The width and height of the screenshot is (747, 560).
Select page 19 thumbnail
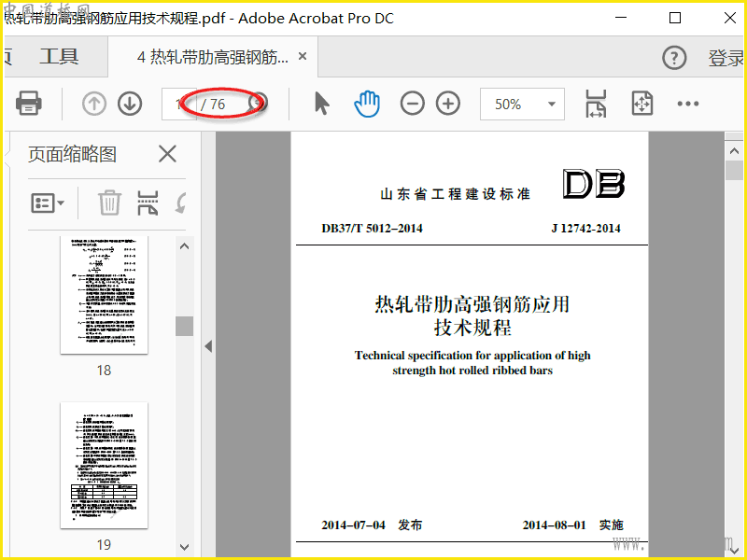(x=104, y=465)
